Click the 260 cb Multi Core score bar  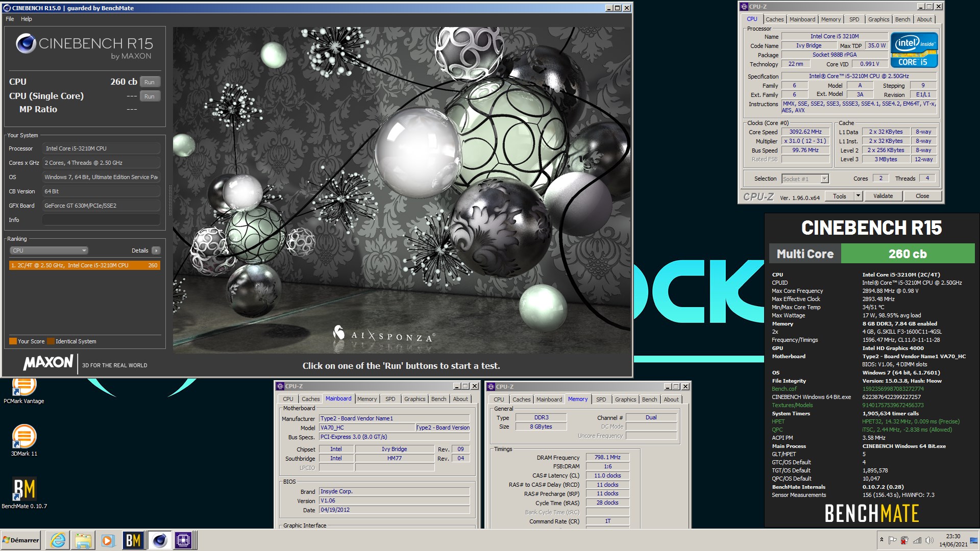(908, 254)
